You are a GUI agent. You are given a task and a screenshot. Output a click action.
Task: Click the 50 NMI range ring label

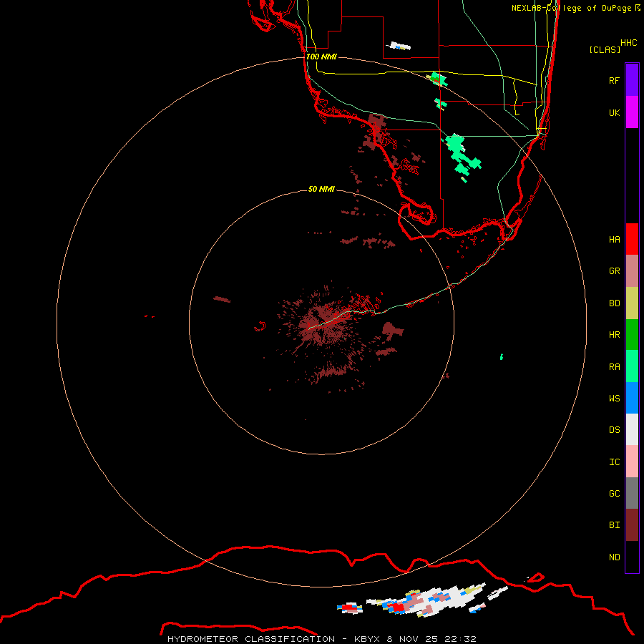(321, 189)
